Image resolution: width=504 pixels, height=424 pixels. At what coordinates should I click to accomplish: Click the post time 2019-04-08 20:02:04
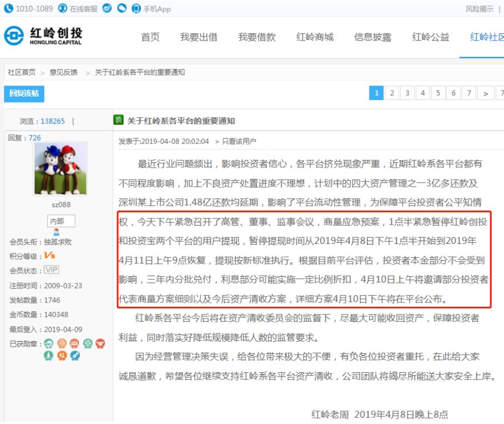[x=175, y=141]
